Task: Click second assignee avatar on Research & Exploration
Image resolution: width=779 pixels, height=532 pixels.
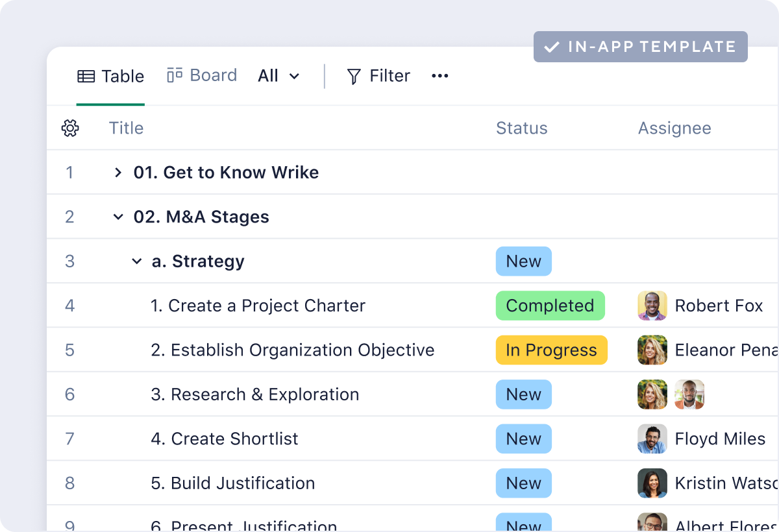Action: 689,394
